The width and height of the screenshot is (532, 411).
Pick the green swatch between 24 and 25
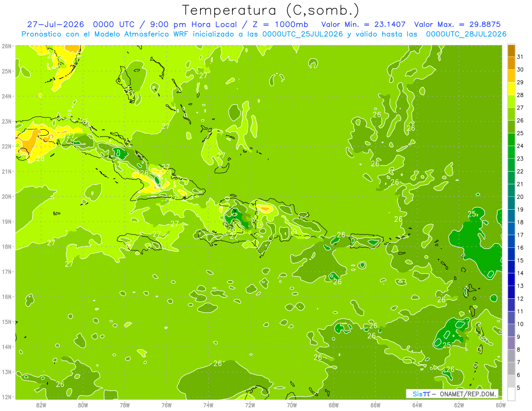click(511, 140)
